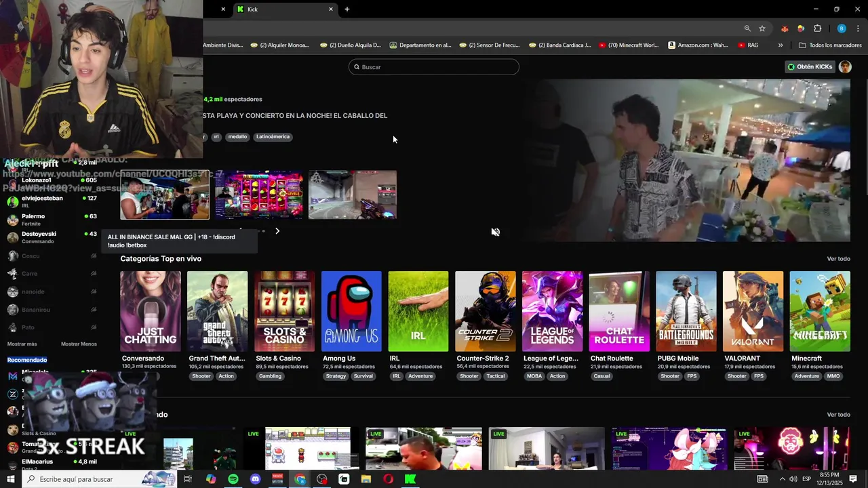Unmute the featured stream video
This screenshot has height=488, width=868.
(x=496, y=232)
